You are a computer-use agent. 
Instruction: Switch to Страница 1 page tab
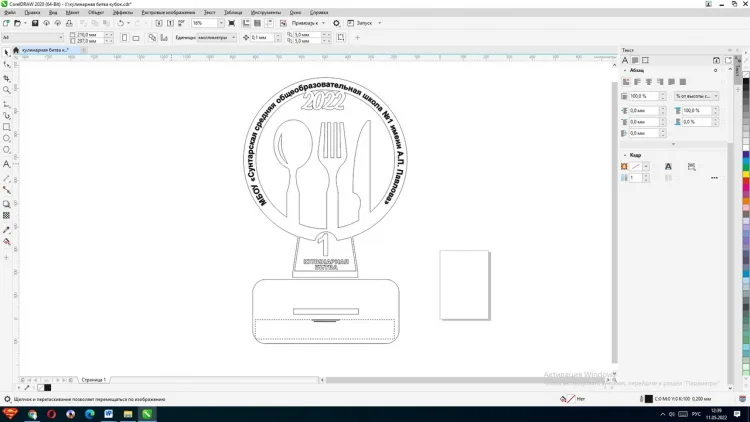pos(94,380)
